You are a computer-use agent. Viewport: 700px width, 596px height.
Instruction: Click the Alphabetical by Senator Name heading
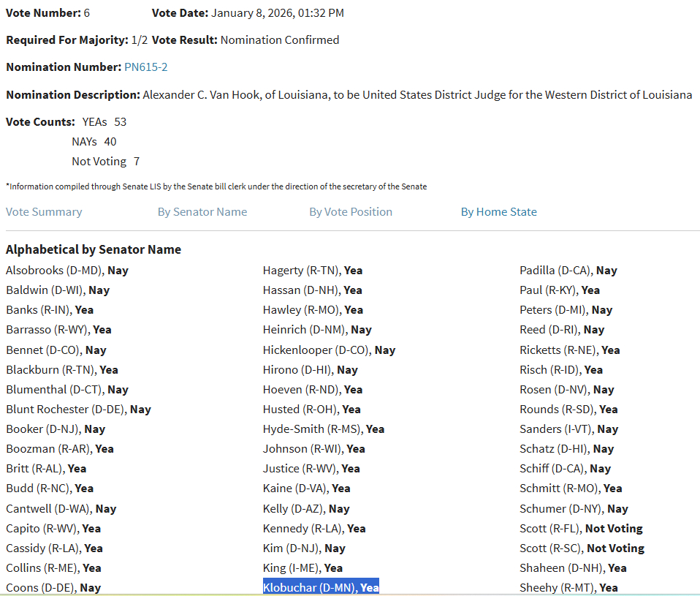pyautogui.click(x=94, y=249)
